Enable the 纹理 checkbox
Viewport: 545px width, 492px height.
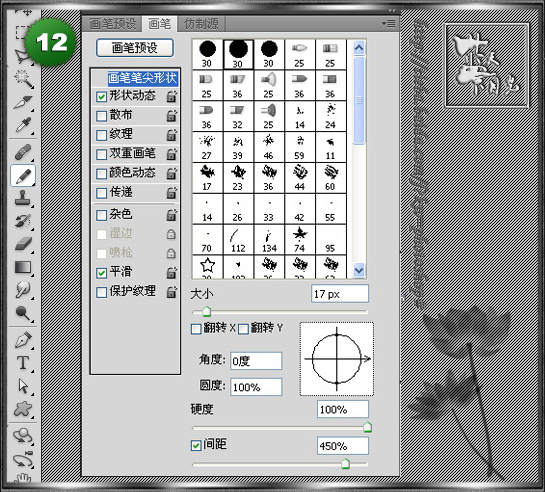pyautogui.click(x=101, y=135)
